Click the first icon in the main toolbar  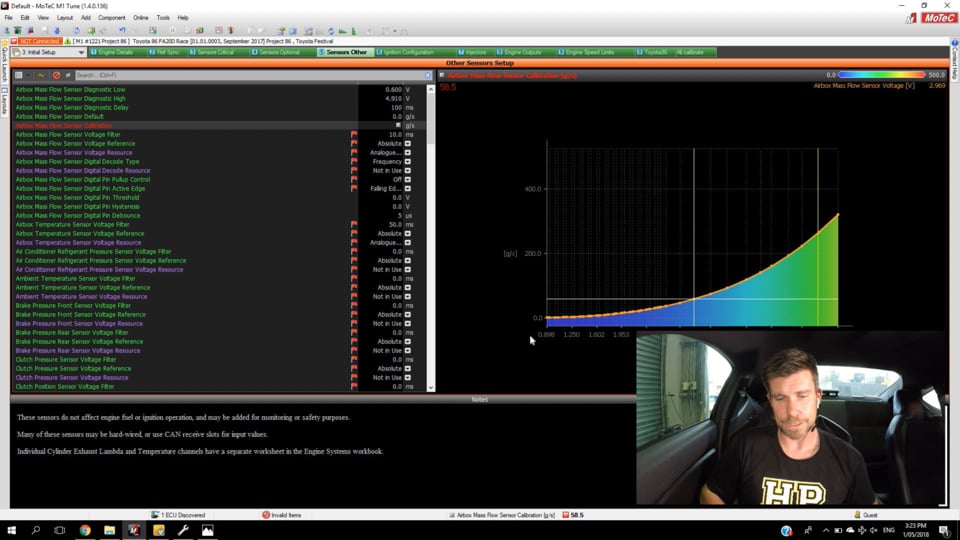[7, 30]
